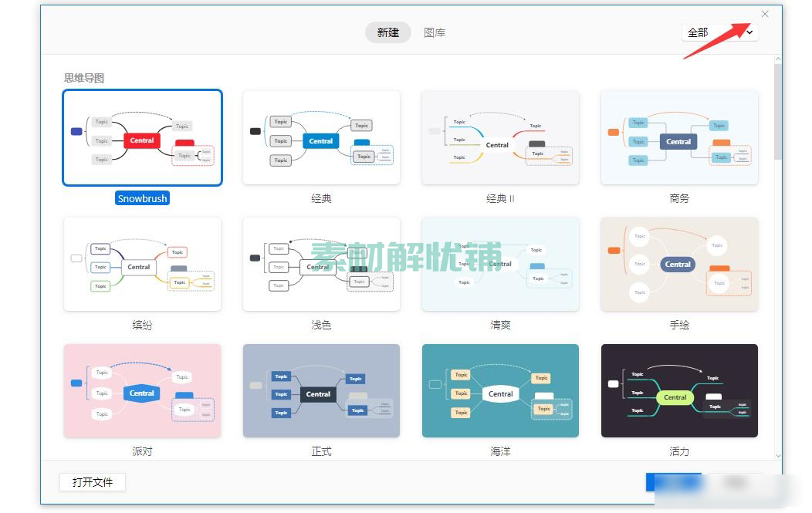This screenshot has height=513, width=812.
Task: Click the 海洋 label text
Action: tap(500, 451)
